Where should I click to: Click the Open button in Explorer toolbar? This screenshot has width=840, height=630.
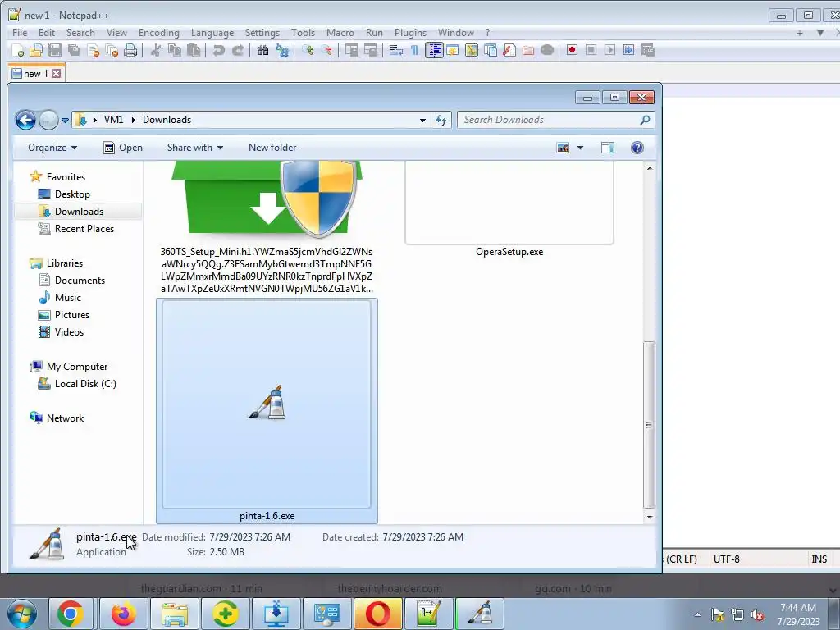pos(123,148)
